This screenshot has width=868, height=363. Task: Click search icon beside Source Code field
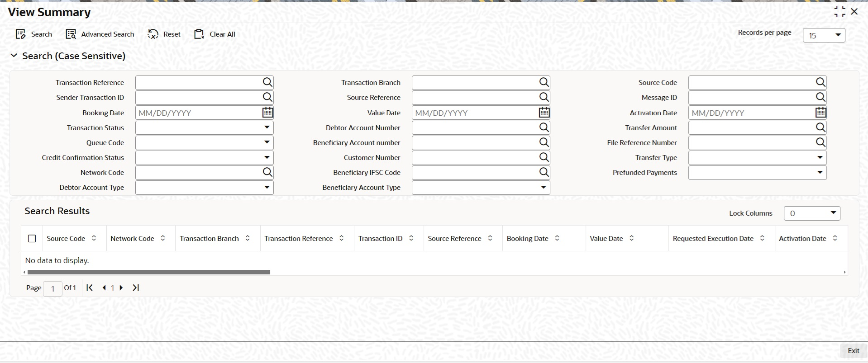click(x=820, y=82)
